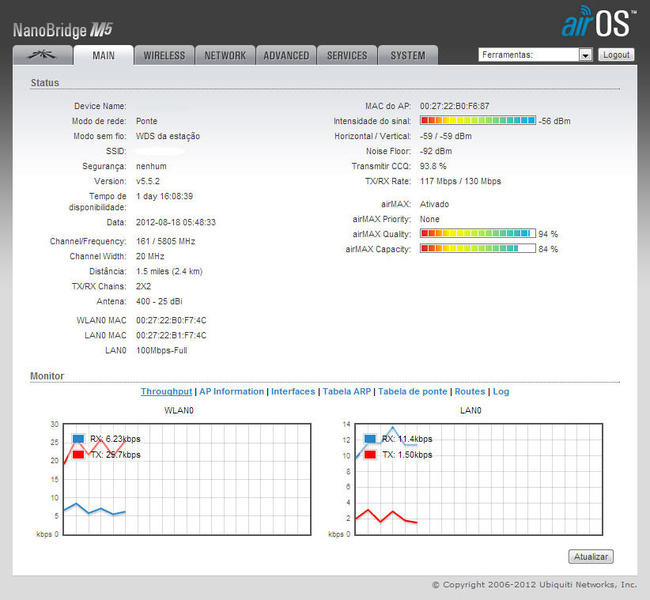
Task: Click the blue RX legend square in LAN0
Action: pos(370,439)
